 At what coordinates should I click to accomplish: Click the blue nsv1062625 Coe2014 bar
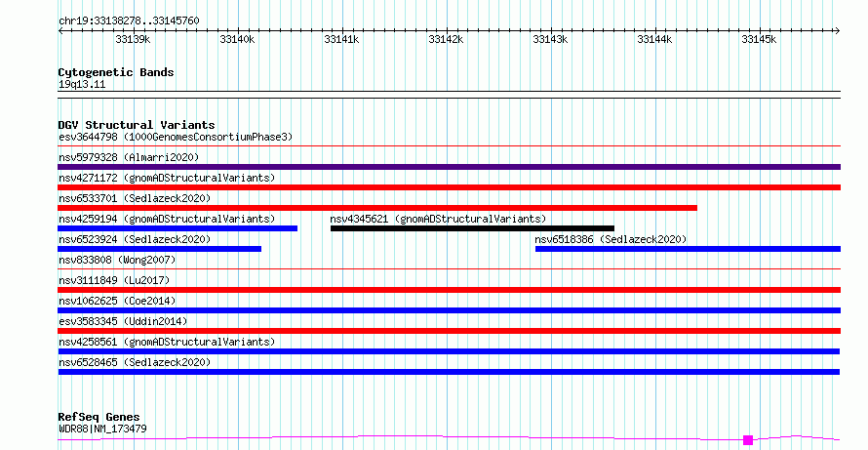point(449,310)
